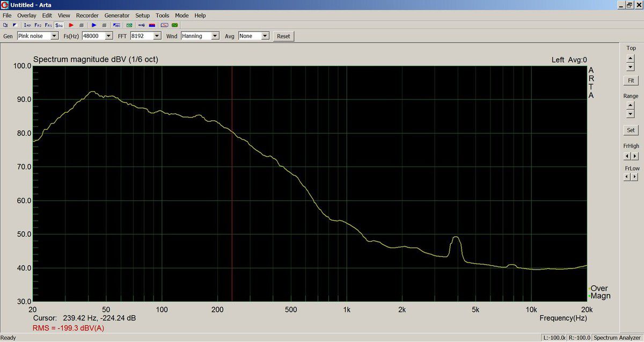Increase Range with the up arrow
This screenshot has width=644, height=342.
tap(631, 106)
